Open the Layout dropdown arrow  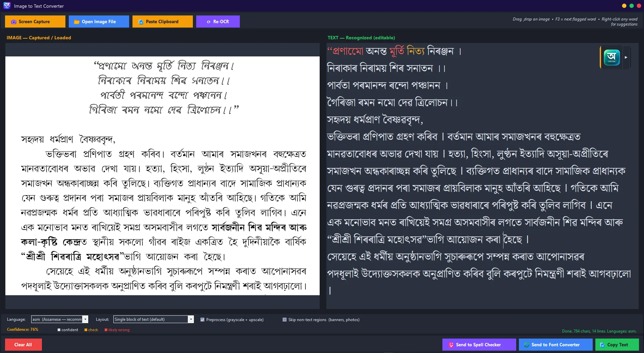191,319
